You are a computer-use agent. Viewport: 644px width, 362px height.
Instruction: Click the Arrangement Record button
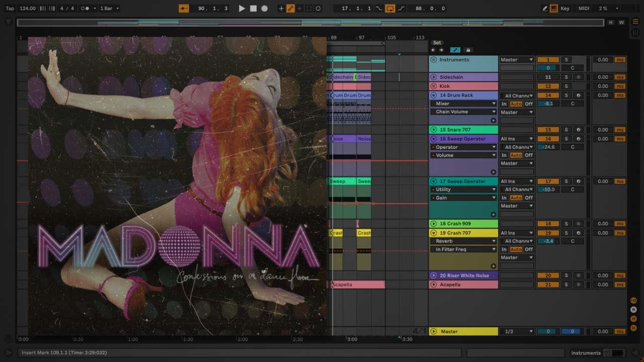coord(264,9)
